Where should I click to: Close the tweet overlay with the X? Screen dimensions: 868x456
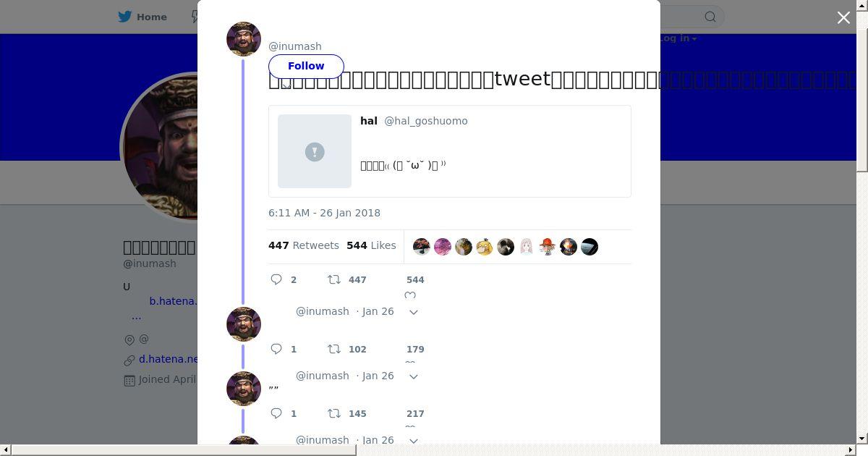coord(843,17)
